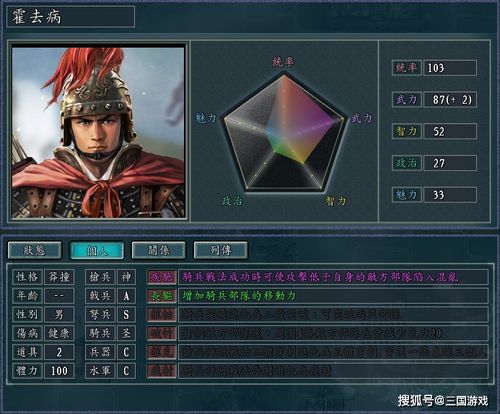
Task: Click the 騎兵 aptitude grade cell
Action: pyautogui.click(x=126, y=333)
